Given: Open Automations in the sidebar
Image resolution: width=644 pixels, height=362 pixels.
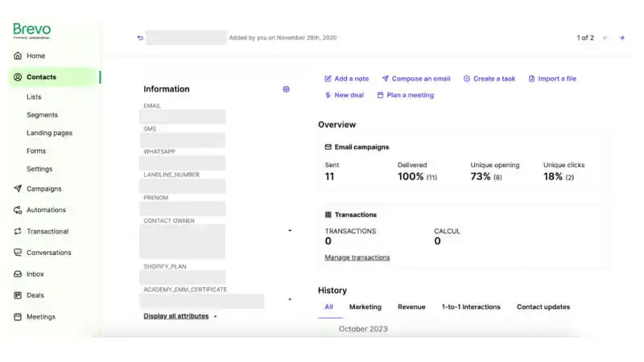Looking at the screenshot, I should point(46,210).
